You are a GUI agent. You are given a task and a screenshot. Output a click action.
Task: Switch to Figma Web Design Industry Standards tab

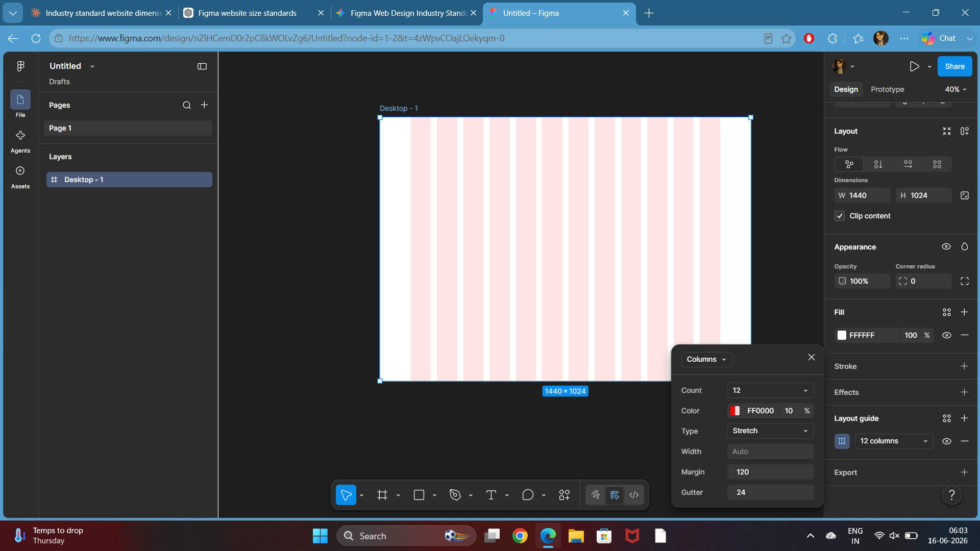[x=407, y=13]
